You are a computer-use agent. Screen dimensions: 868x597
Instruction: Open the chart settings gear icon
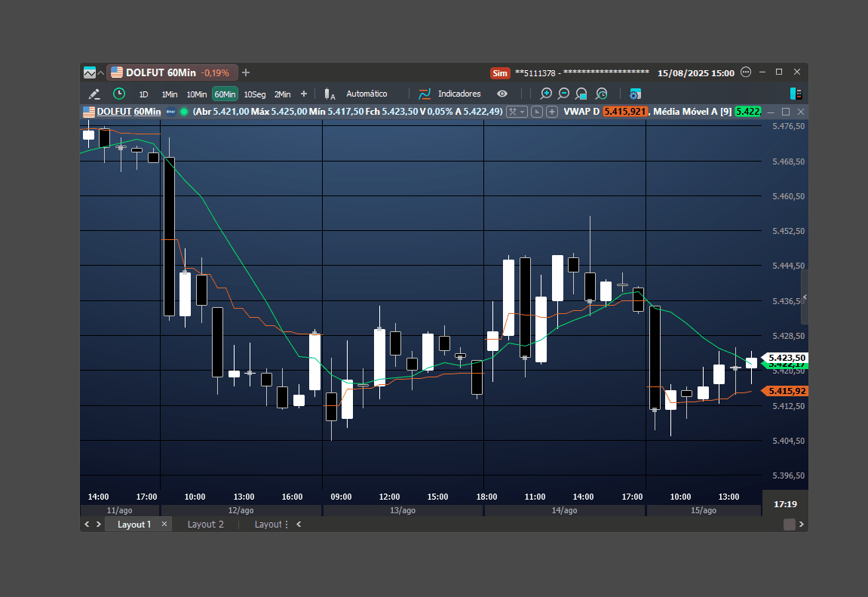click(635, 94)
